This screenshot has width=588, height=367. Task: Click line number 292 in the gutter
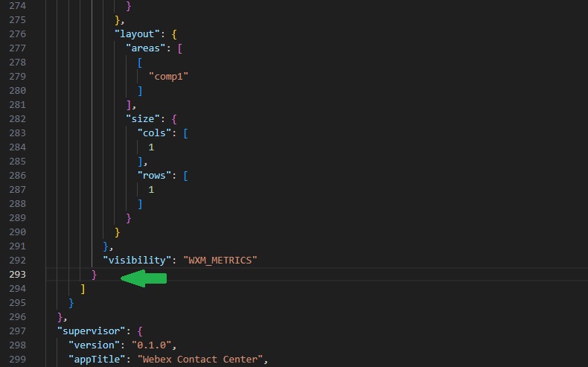pos(18,260)
